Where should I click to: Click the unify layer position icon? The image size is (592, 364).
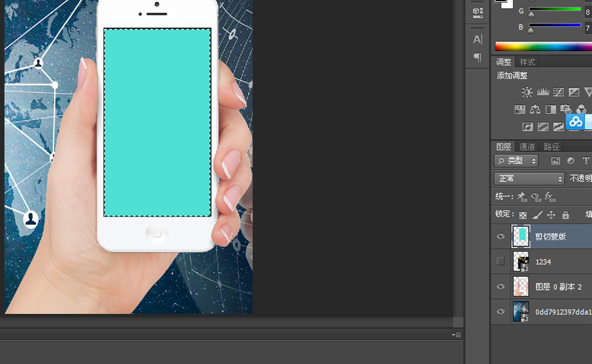point(522,196)
